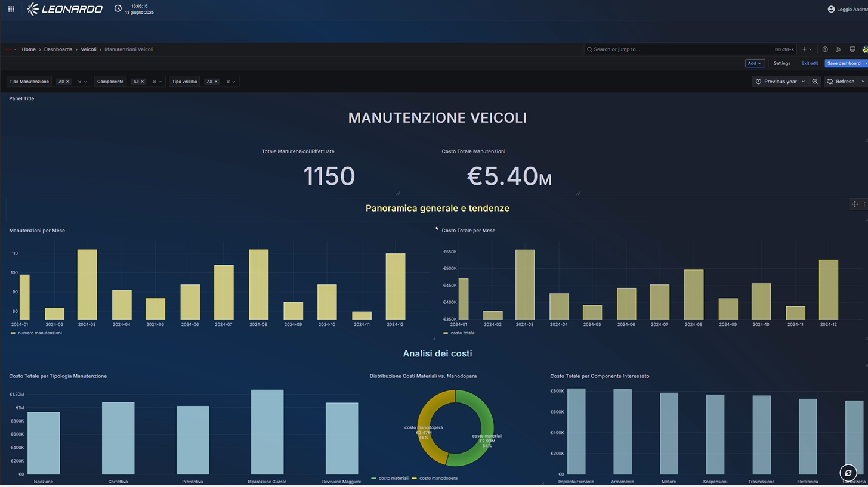The image size is (868, 487).
Task: Expand the Add dropdown button
Action: coord(755,63)
